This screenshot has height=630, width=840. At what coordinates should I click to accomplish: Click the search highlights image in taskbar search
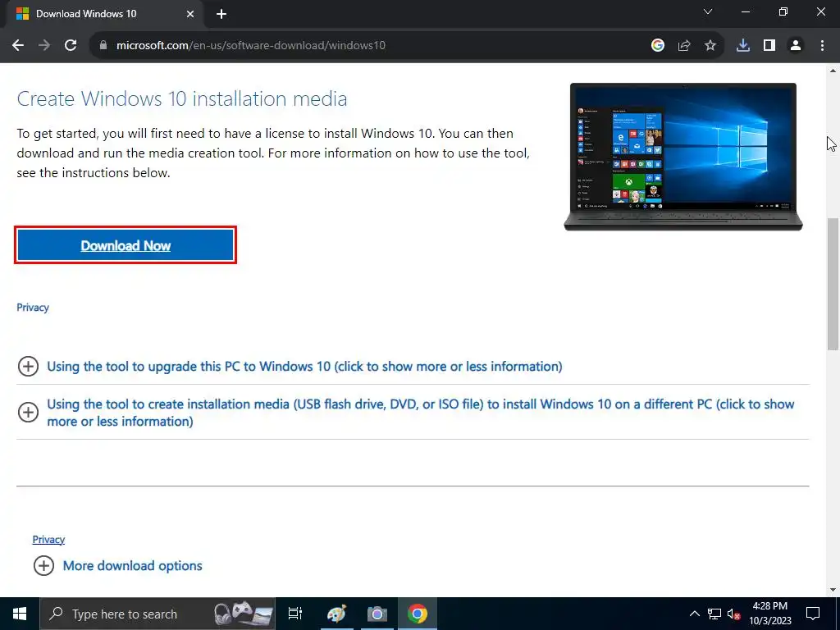[x=243, y=614]
